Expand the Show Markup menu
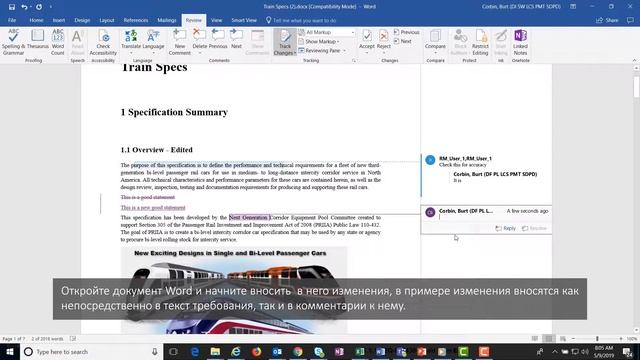The image size is (640, 360). pyautogui.click(x=319, y=41)
